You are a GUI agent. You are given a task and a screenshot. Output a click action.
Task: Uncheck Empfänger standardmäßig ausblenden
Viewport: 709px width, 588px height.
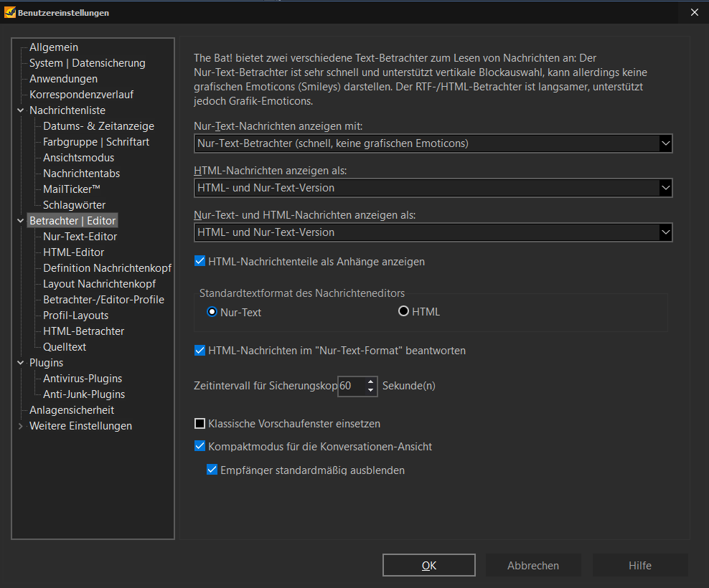click(x=212, y=470)
